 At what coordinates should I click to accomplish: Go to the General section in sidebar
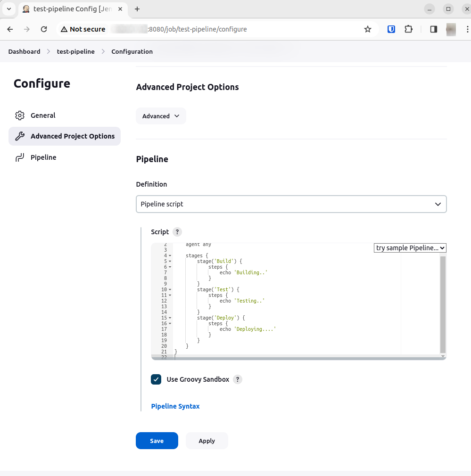(x=43, y=115)
